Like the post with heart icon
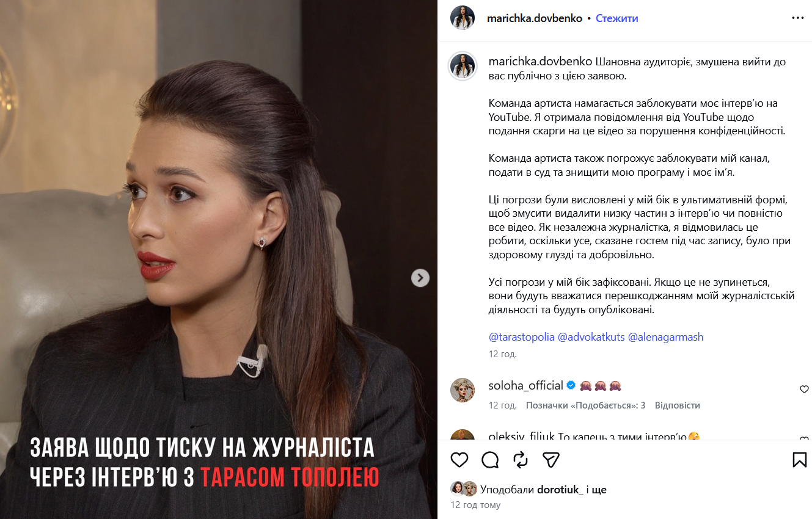The image size is (812, 519). [x=459, y=460]
